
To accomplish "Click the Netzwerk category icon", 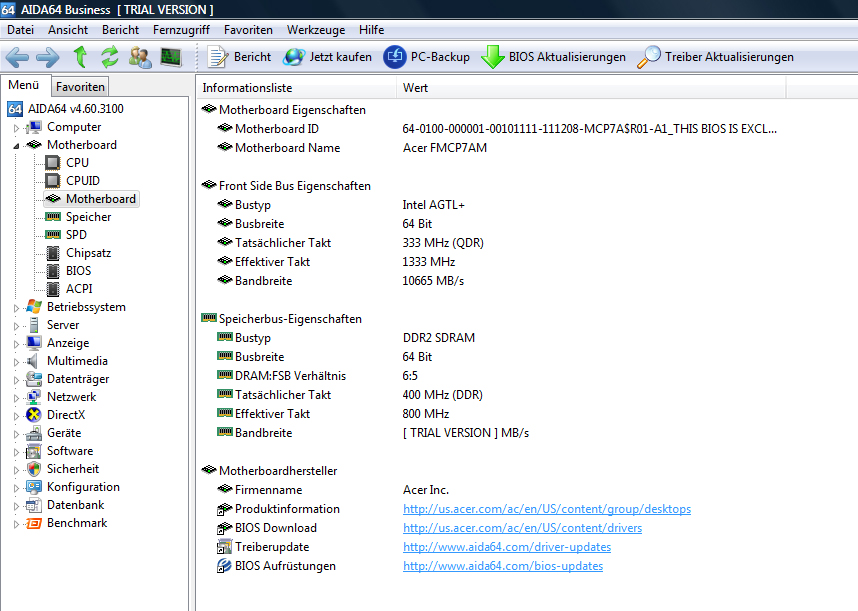I will [x=34, y=397].
